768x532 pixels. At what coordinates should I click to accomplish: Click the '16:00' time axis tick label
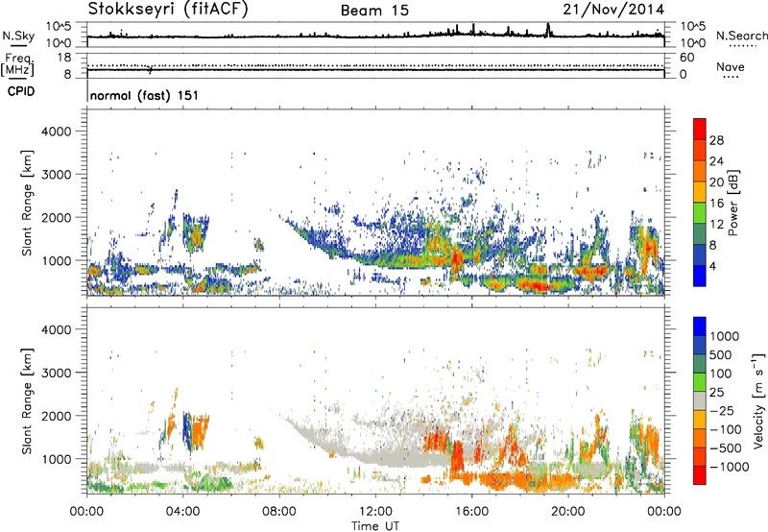pos(471,512)
